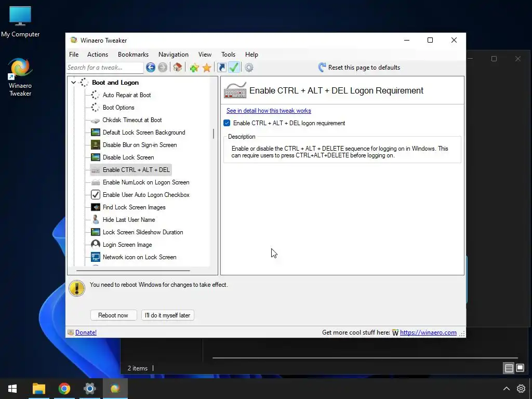Viewport: 532px width, 399px height.
Task: Click the green checkmark toolbar icon
Action: tap(234, 67)
